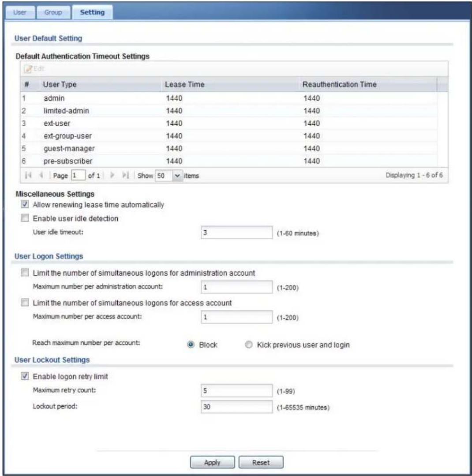Enable user idle detection checkbox
The image size is (472, 476).
coord(25,218)
